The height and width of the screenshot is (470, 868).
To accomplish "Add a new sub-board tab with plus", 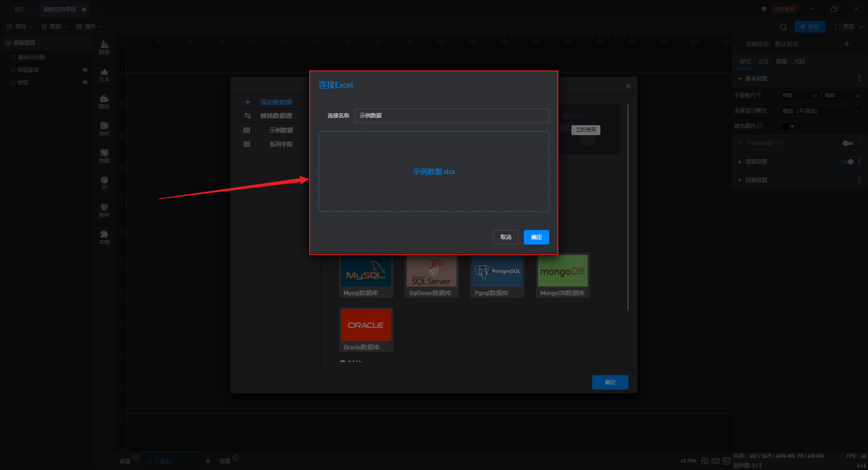I will [208, 461].
